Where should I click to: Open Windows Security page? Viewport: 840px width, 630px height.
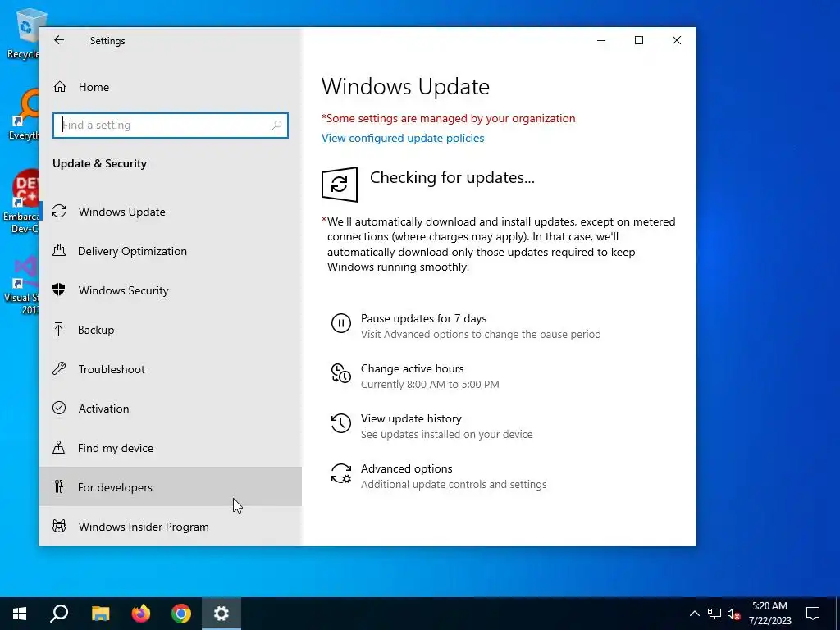coord(171,290)
